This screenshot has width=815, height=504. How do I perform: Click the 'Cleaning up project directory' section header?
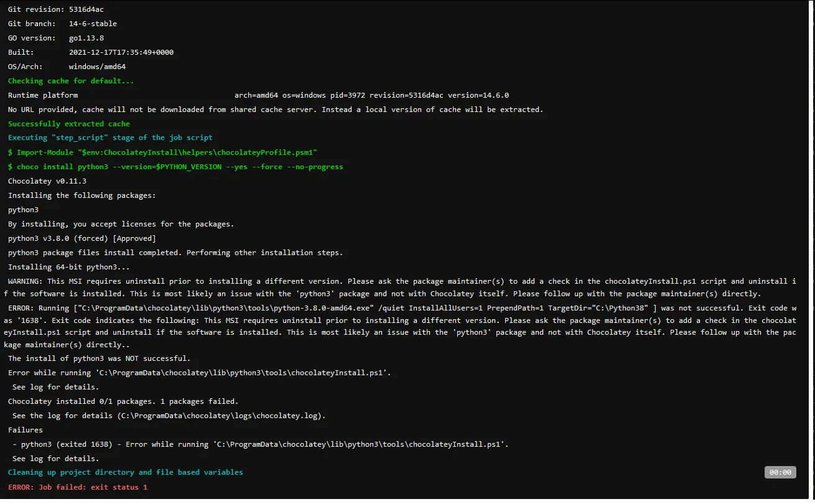[126, 472]
